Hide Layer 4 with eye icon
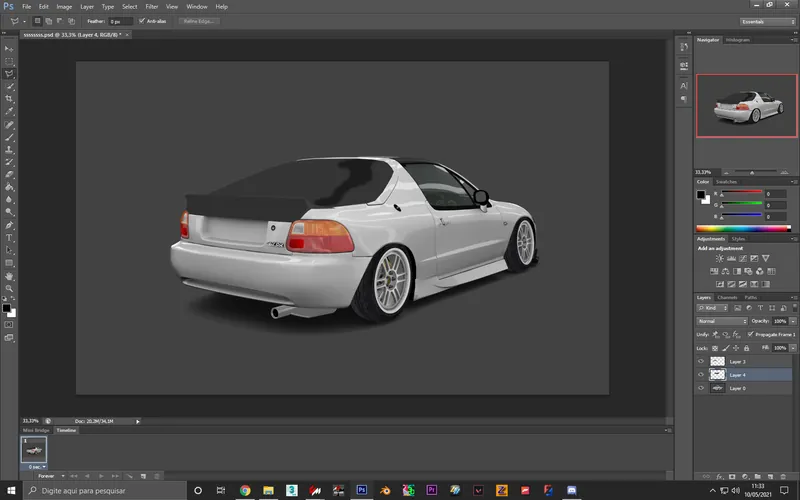The height and width of the screenshot is (500, 800). point(701,374)
